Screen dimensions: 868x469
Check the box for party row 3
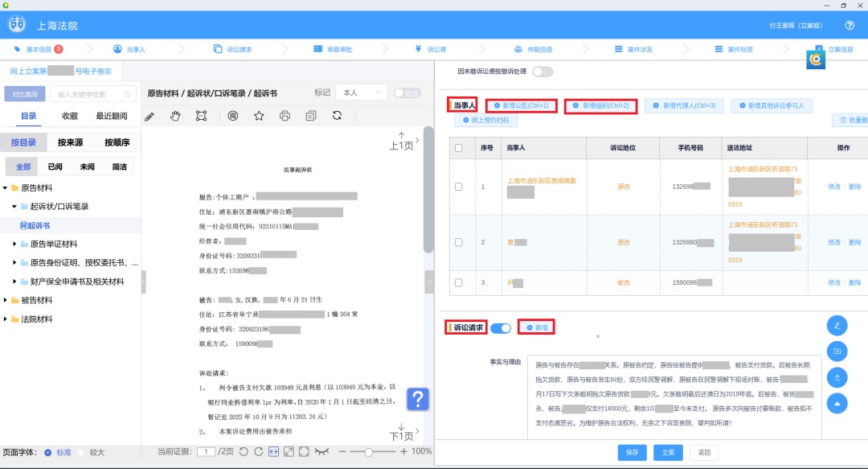click(x=459, y=283)
